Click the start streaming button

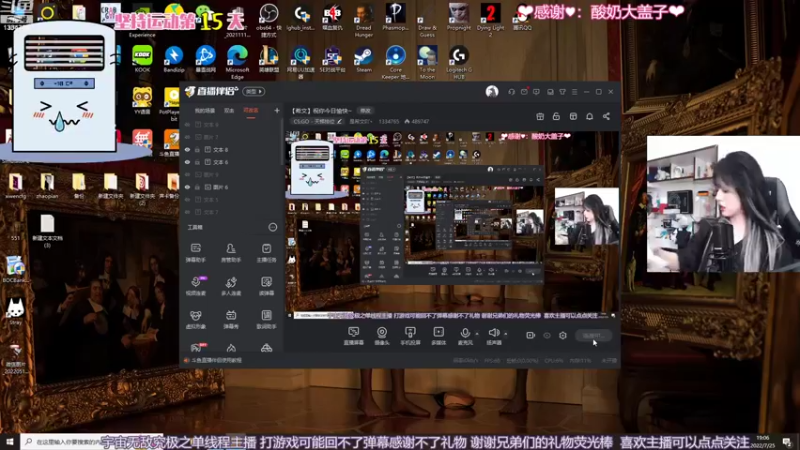coord(594,335)
